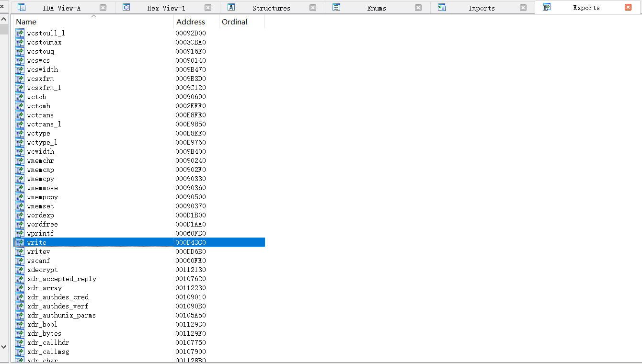The height and width of the screenshot is (364, 642).
Task: Switch to the Imports tab
Action: point(481,8)
